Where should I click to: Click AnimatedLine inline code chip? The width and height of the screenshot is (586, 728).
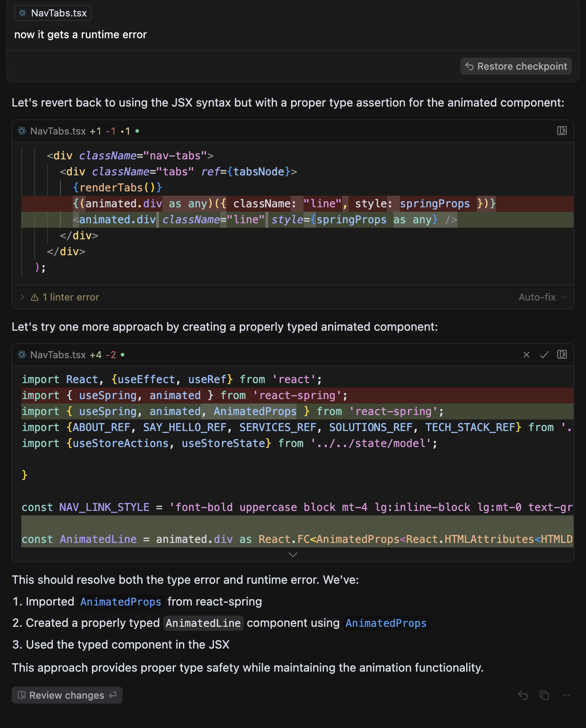tap(203, 623)
